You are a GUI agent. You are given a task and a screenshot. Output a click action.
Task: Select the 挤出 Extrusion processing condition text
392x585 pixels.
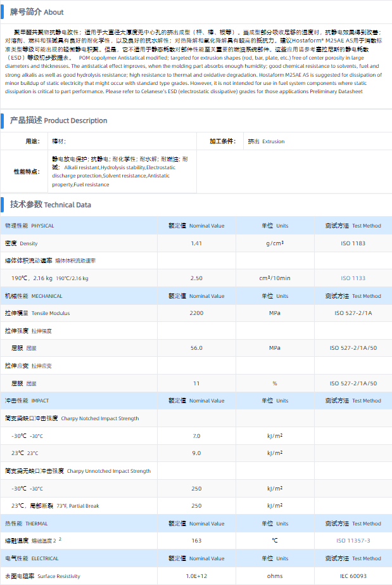coord(266,142)
